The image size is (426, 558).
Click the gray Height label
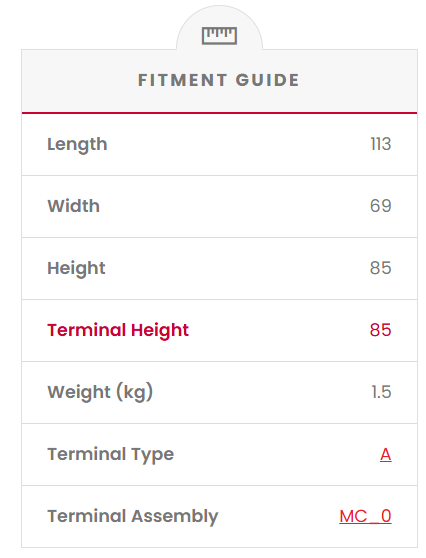point(76,269)
